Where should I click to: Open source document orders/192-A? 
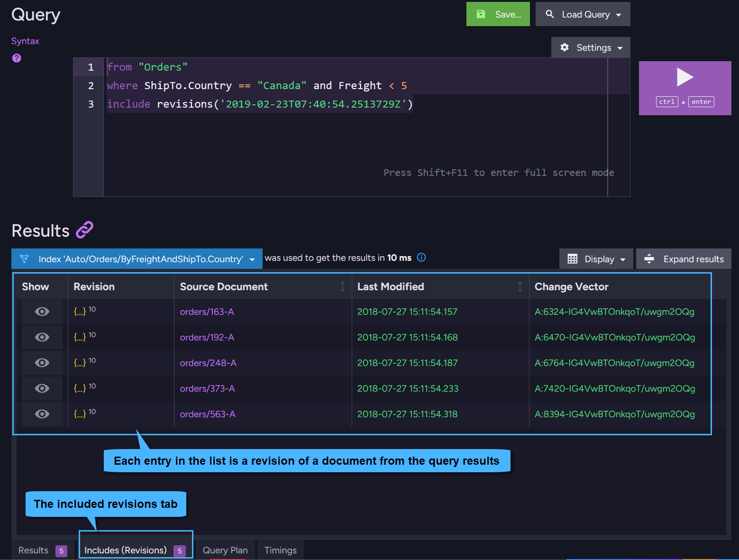[207, 337]
